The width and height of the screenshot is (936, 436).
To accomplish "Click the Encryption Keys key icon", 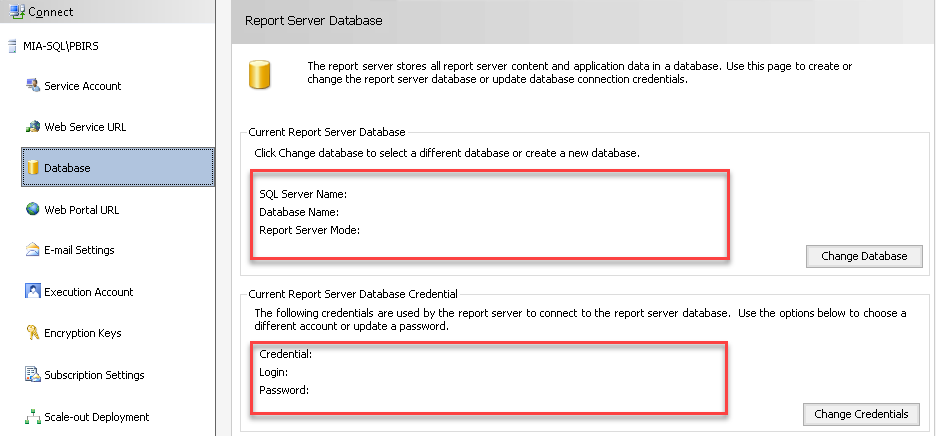I will (x=33, y=333).
